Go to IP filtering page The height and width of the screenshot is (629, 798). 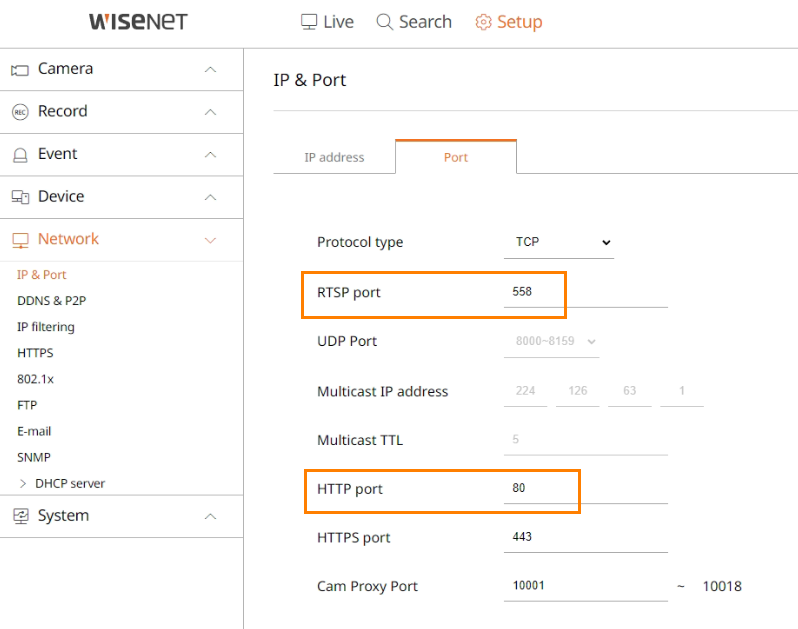tap(46, 327)
